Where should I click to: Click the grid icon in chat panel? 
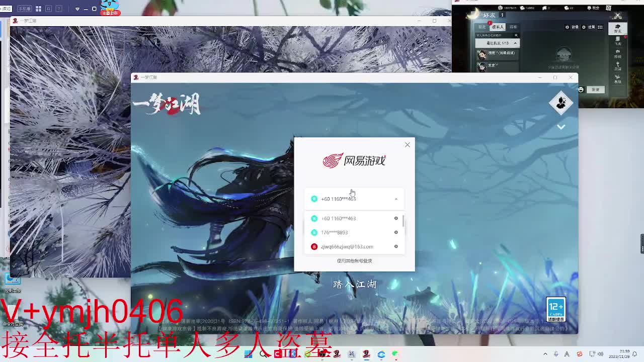600,27
